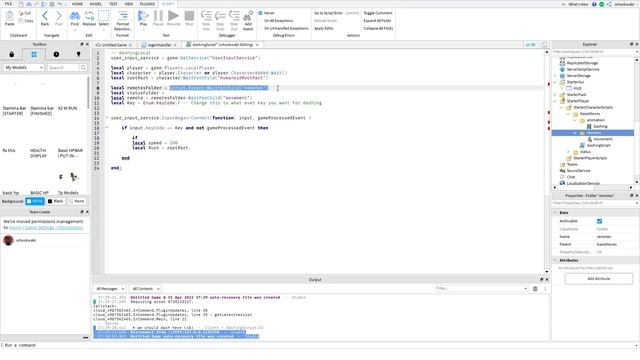Set Toolbox background to Black
Image resolution: width=640 pixels, height=360 pixels.
click(56, 201)
